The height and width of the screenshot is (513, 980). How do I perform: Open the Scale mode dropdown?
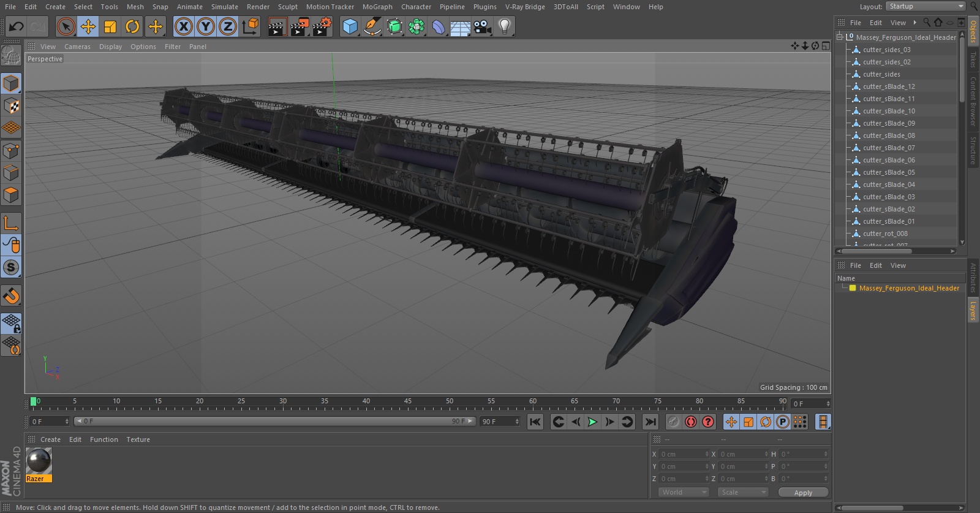[x=743, y=492]
